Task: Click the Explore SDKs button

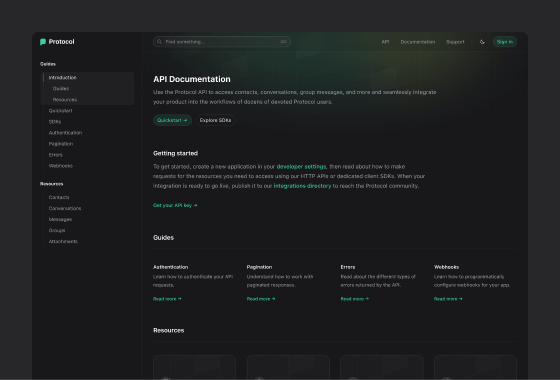Action: point(215,120)
